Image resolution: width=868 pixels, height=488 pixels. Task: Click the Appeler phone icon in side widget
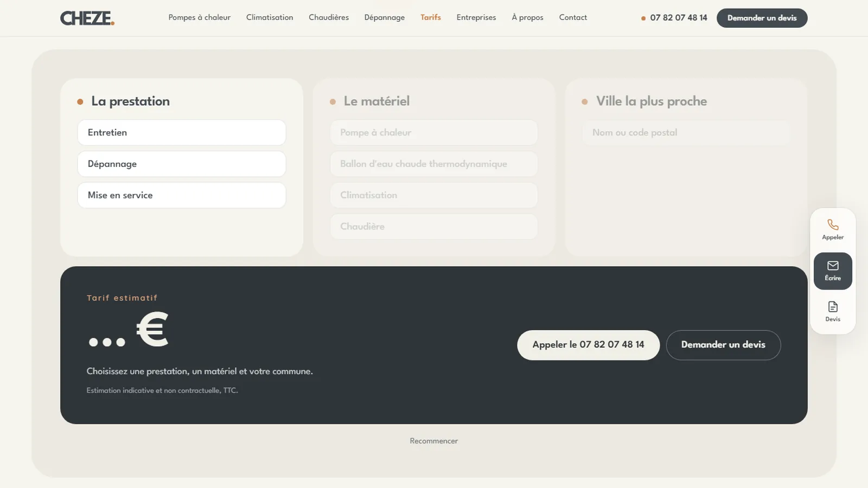(833, 224)
